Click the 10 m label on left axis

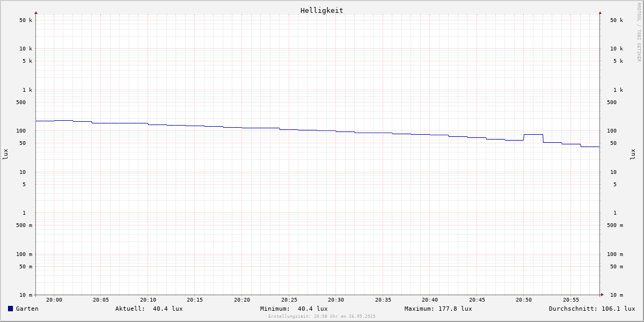[26, 295]
